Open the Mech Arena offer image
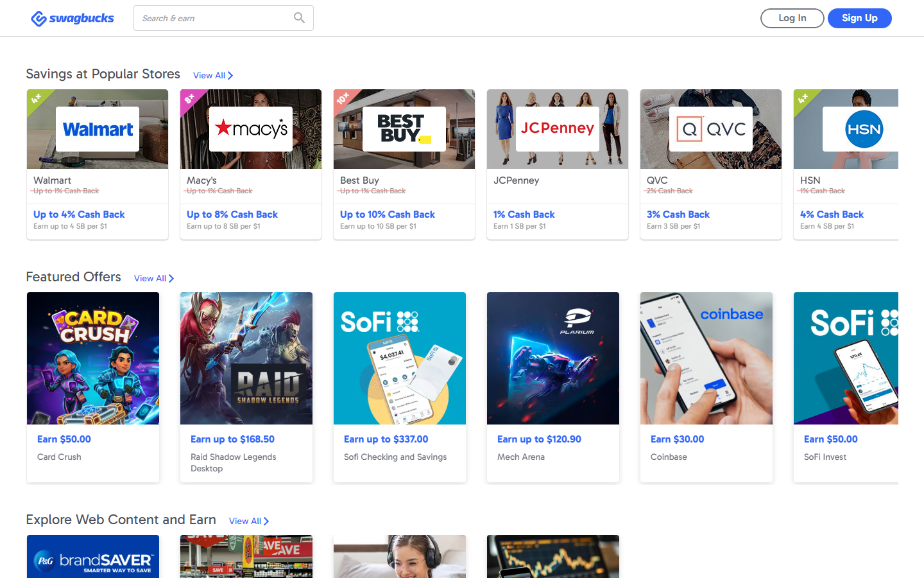The image size is (924, 578). pos(553,358)
